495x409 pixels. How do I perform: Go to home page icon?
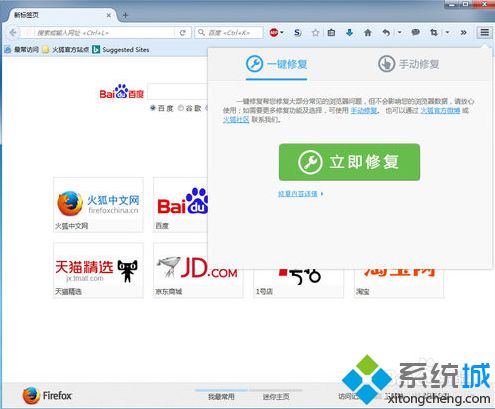tap(368, 33)
